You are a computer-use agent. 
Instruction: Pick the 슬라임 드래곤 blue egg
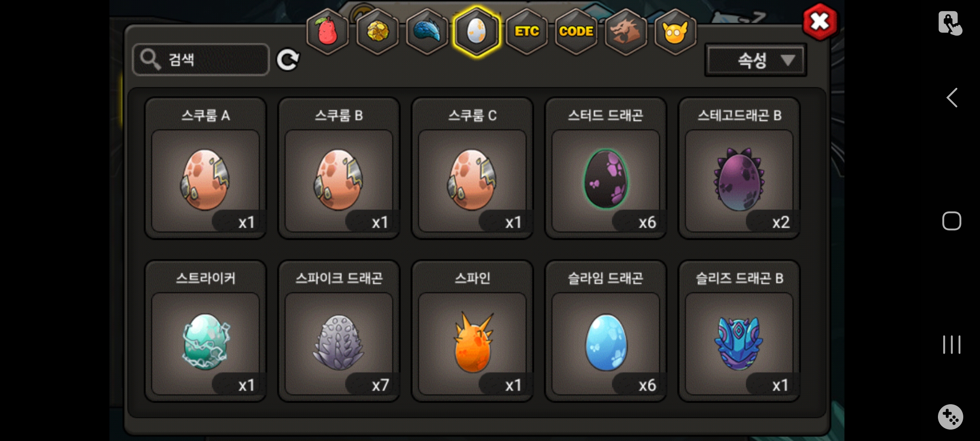click(606, 331)
